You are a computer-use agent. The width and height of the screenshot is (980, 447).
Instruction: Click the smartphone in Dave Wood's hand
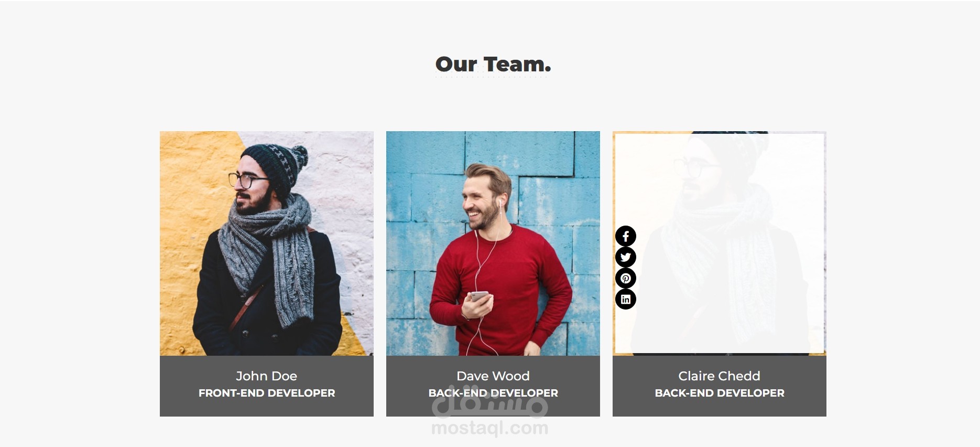pos(479,296)
